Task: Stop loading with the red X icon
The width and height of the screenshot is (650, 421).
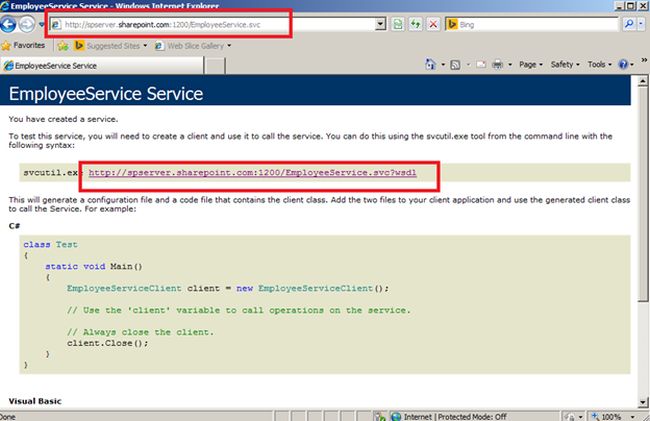Action: click(x=433, y=24)
